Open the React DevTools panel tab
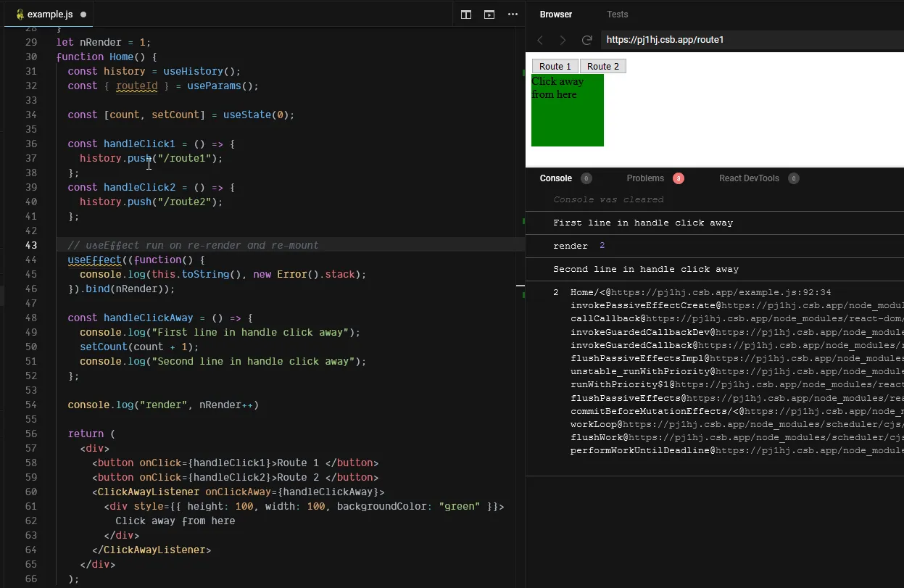 (749, 178)
